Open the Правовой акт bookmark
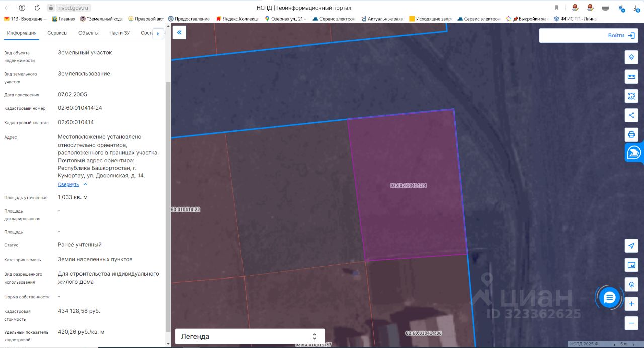This screenshot has width=644, height=348. pos(146,19)
